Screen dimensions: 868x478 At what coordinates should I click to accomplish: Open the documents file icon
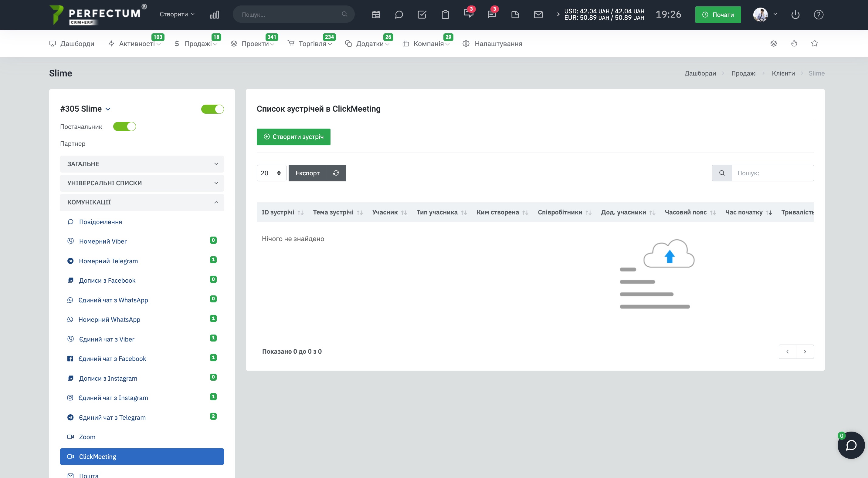pyautogui.click(x=515, y=15)
